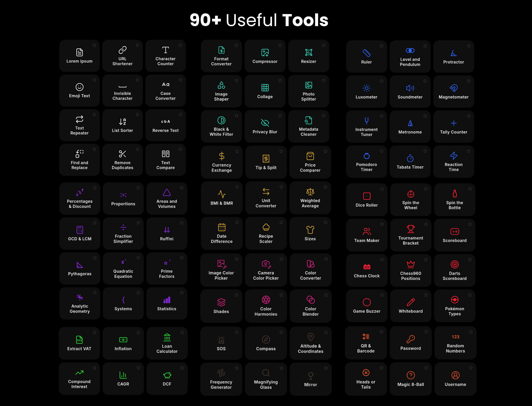Click the Color Harmonies aperture icon
Viewport: 532px width, 406px height.
coord(266,300)
